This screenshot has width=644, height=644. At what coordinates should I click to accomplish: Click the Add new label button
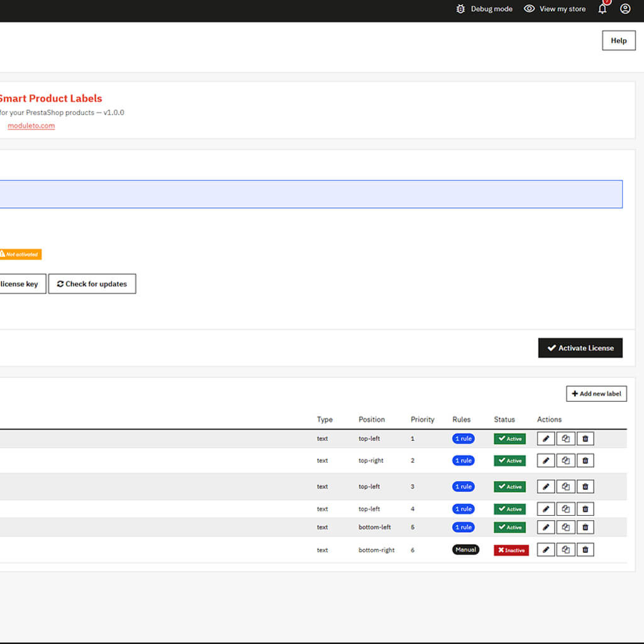tap(596, 394)
